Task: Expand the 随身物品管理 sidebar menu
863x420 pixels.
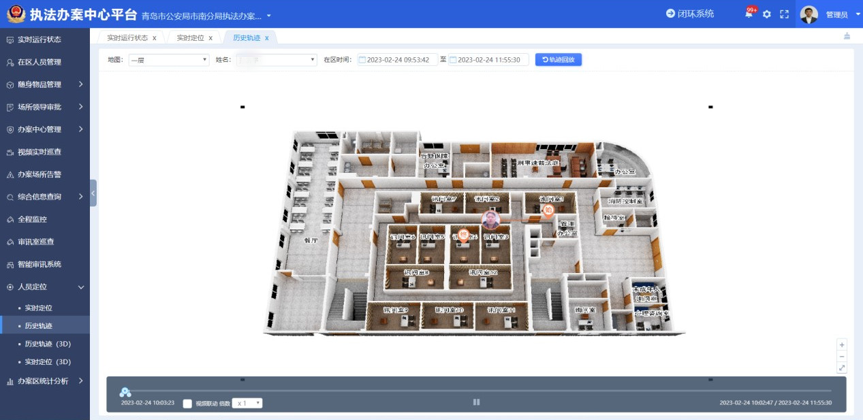Action: 44,84
